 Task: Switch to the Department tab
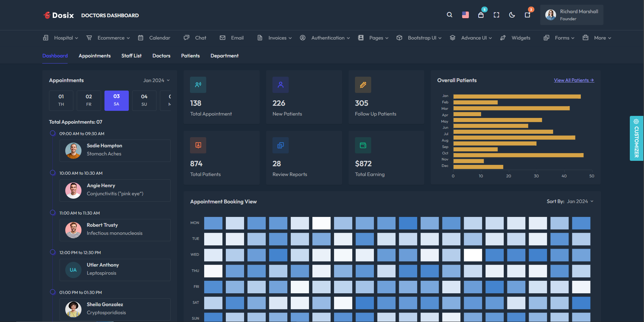point(224,56)
